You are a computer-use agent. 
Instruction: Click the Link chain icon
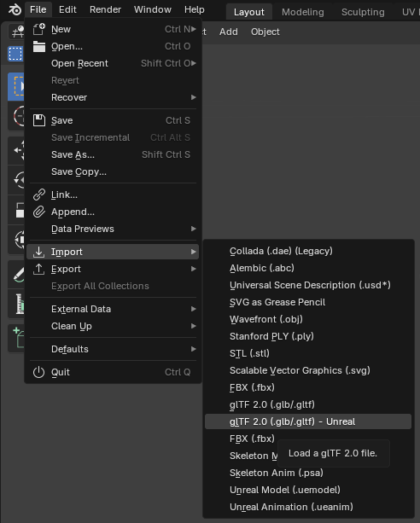[x=38, y=195]
